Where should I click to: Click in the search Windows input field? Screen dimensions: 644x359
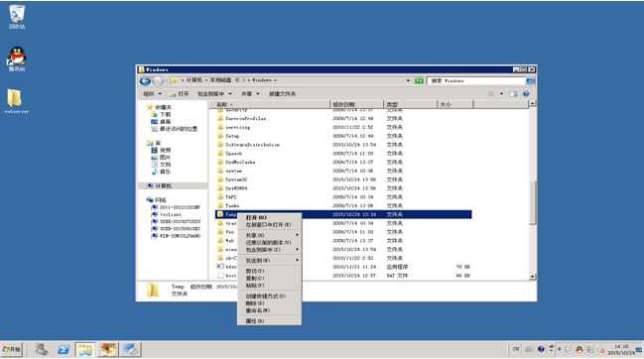click(x=476, y=81)
